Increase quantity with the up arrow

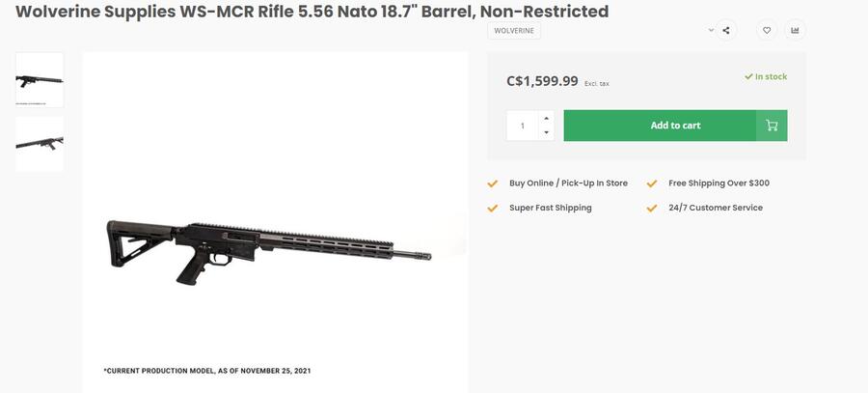[x=547, y=118]
